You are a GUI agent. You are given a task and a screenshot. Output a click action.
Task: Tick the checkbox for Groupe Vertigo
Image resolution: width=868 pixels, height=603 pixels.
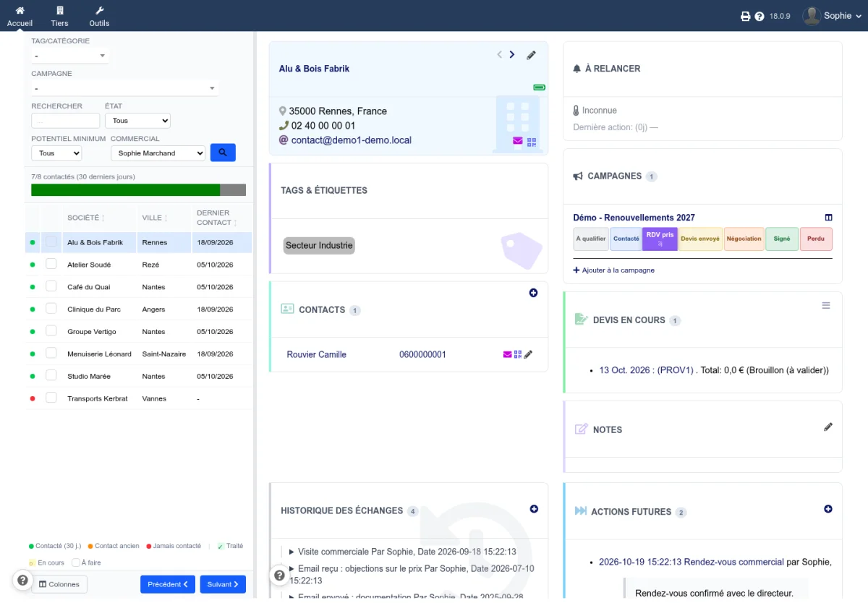click(51, 331)
